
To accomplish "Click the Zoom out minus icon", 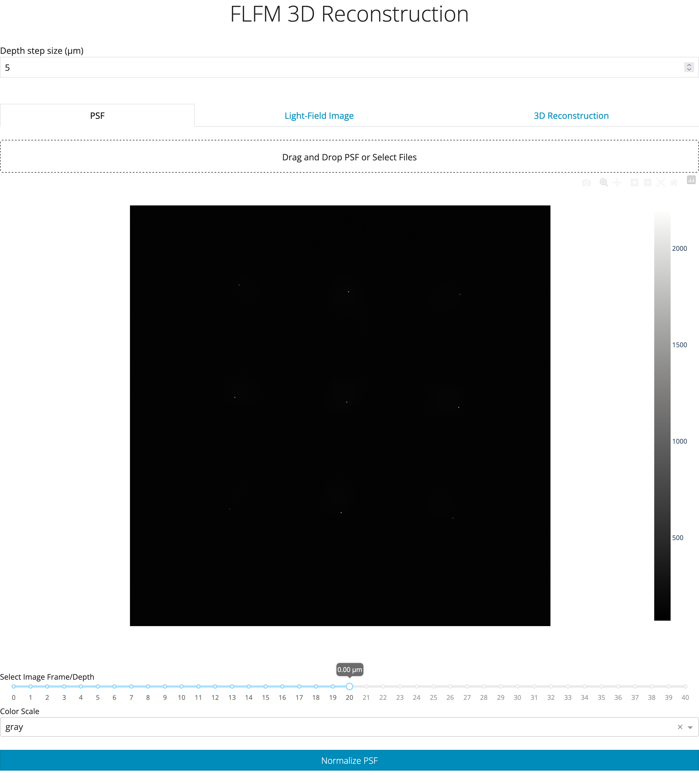I will 648,182.
